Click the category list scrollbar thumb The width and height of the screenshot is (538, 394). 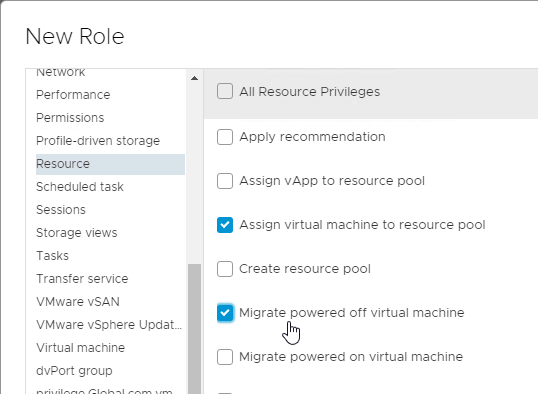[x=195, y=329]
